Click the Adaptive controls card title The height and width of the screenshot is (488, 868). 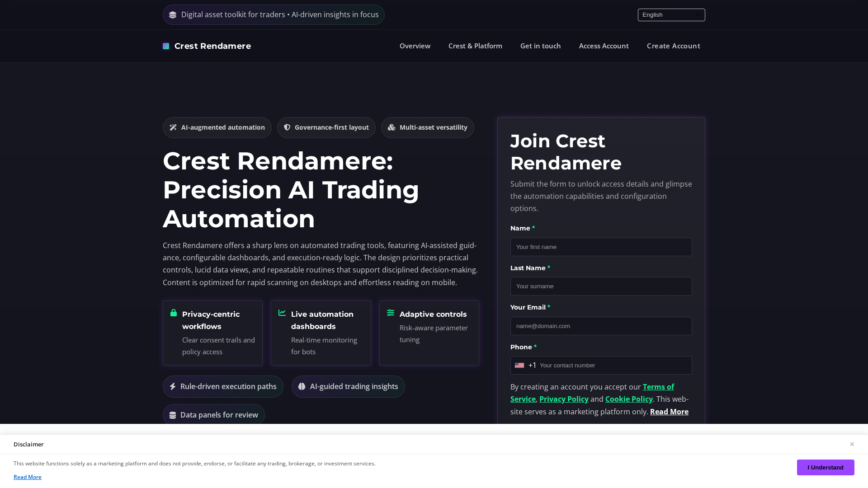tap(433, 314)
